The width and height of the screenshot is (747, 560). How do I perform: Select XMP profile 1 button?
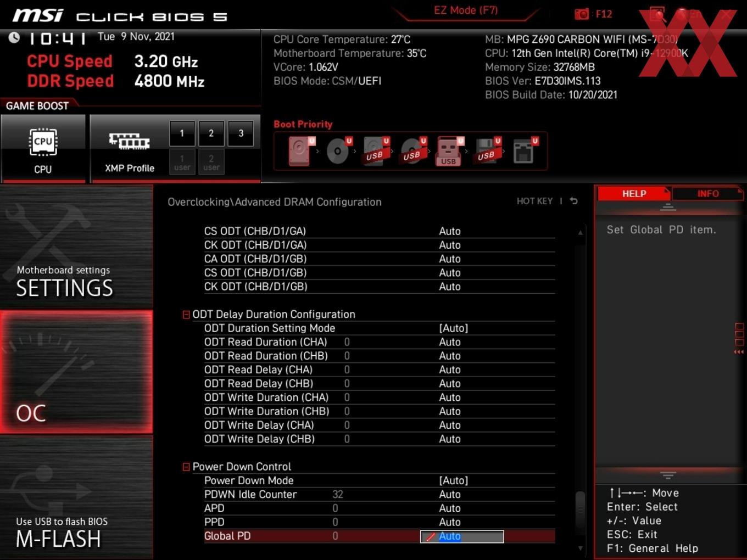point(182,133)
